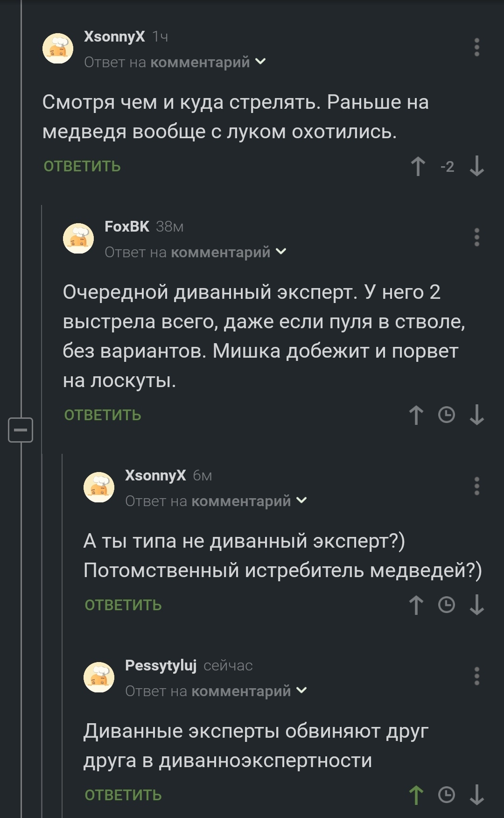Click the rating clock icon on FoxBK's comment

[447, 415]
